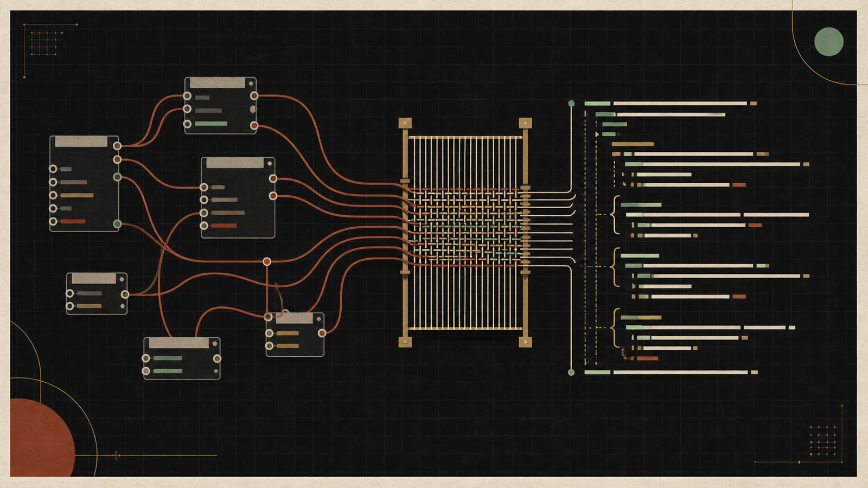Screen dimensions: 868x488
Task: Click the dotted grid icon
Action: click(x=822, y=440)
